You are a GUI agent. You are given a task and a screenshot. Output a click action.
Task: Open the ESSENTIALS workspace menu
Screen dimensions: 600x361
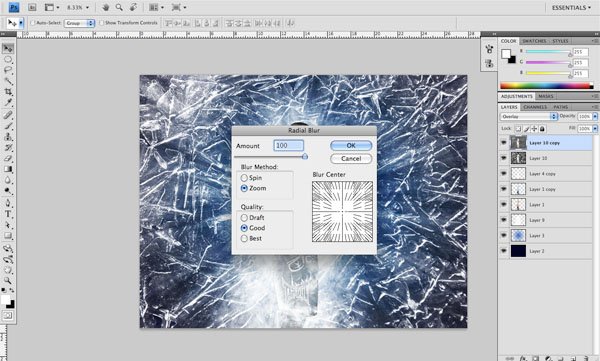[x=571, y=8]
